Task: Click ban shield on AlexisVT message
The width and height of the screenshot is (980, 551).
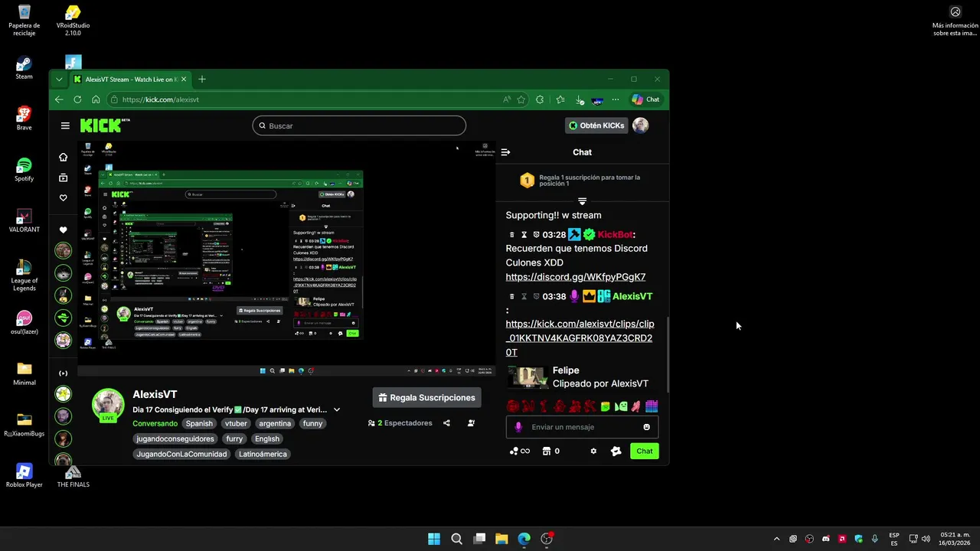Action: coord(536,296)
